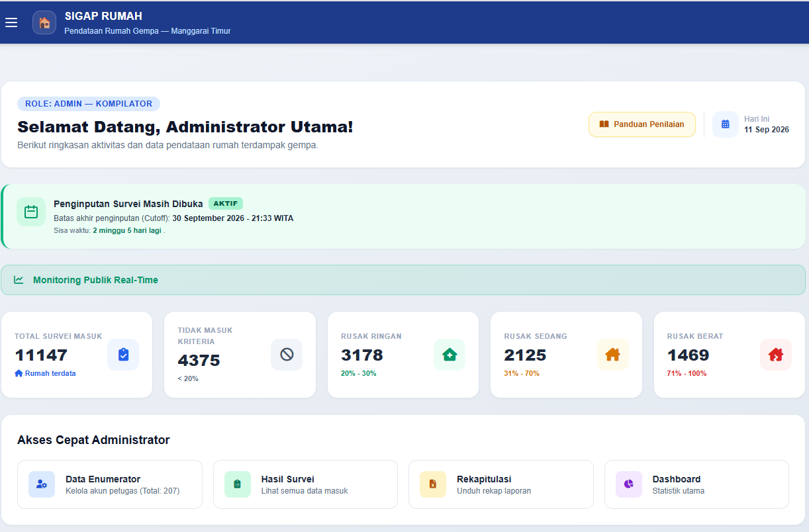Screen dimensions: 809x532
Task: Go to Hasil Survei
Action: tap(305, 484)
